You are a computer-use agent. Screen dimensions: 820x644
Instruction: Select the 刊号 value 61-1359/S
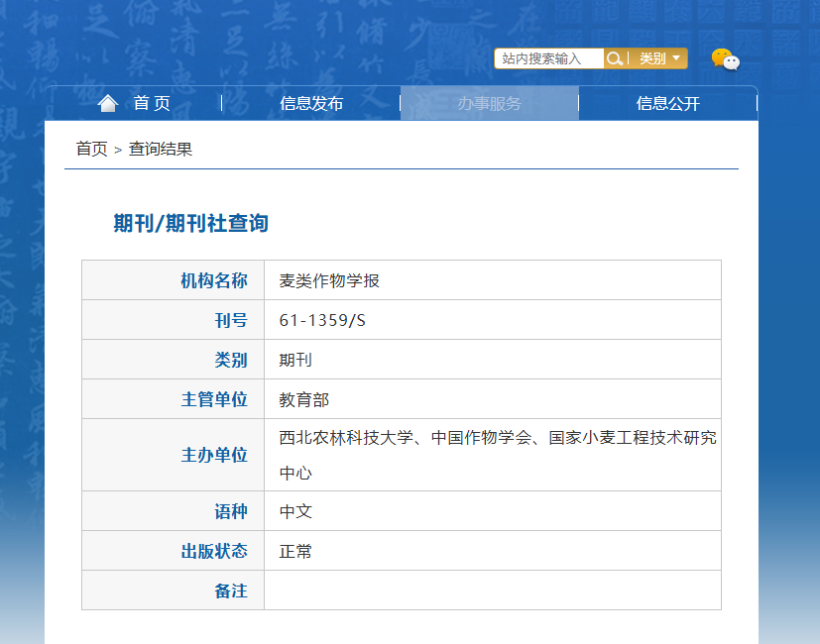322,320
